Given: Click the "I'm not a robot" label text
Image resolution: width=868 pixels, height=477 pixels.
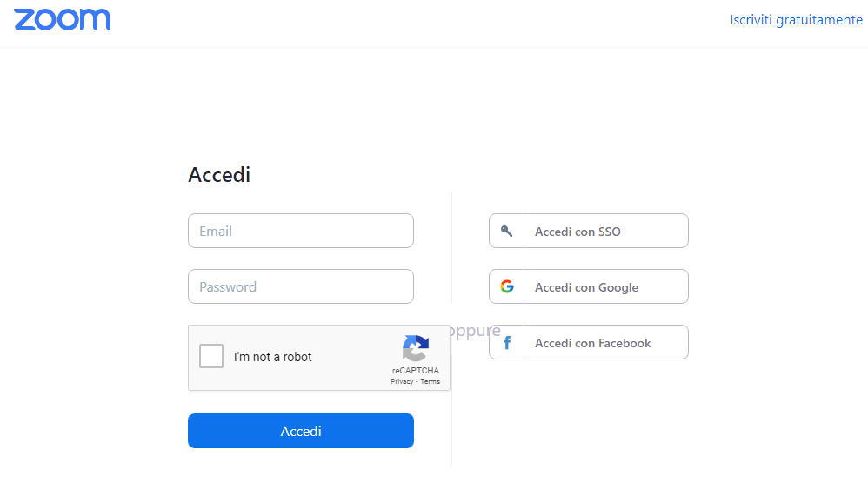Looking at the screenshot, I should tap(272, 357).
